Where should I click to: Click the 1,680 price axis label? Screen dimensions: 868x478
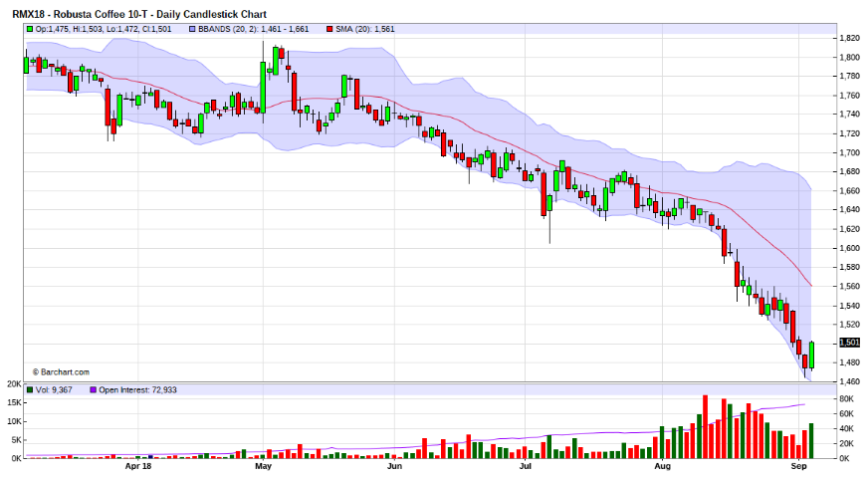[x=850, y=171]
